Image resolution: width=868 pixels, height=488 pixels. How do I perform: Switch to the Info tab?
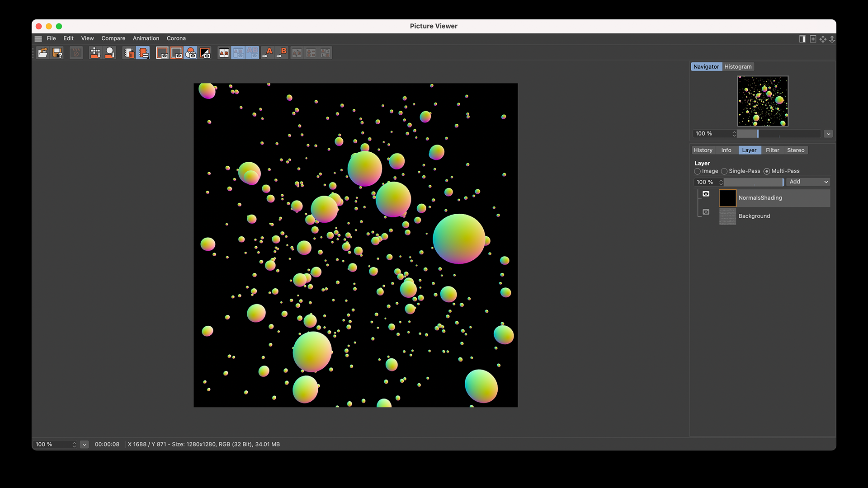click(x=726, y=150)
